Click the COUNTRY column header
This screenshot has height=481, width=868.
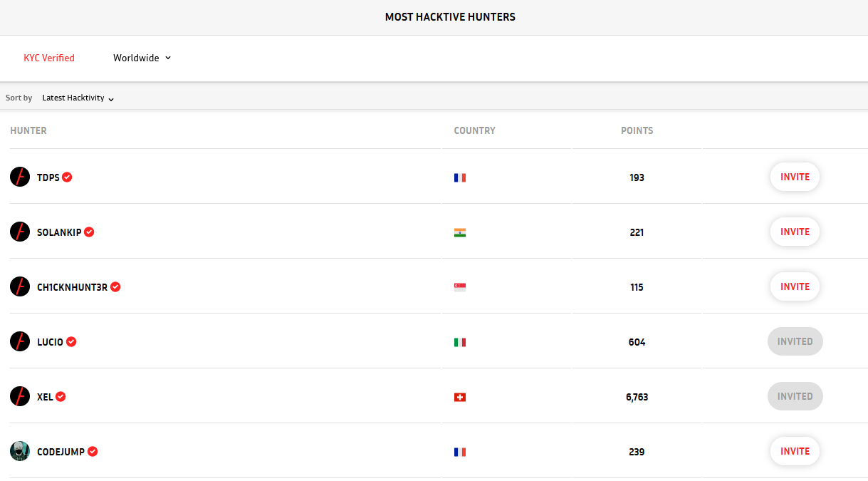pyautogui.click(x=474, y=130)
